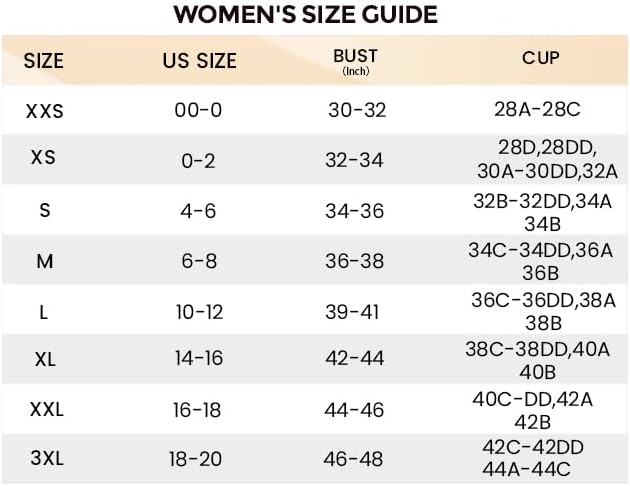Screen dimensions: 630x486
Task: Click the US SIZE column header
Action: coord(199,61)
